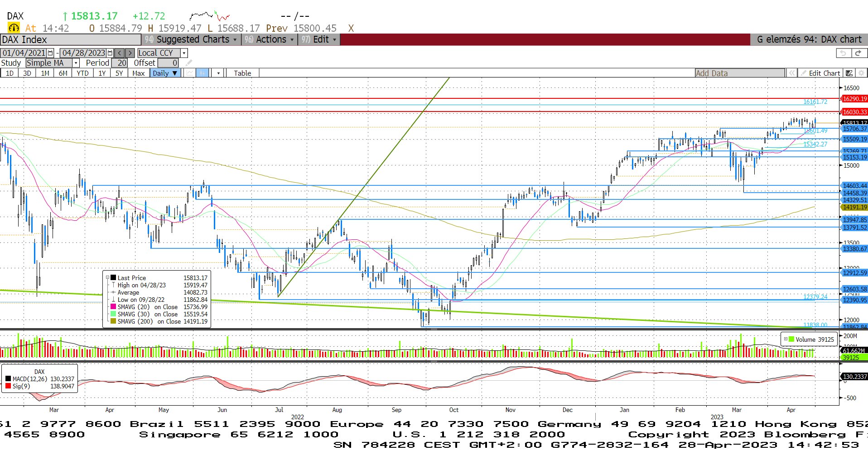Expand the Daily periodicity dropdown
This screenshot has height=470, width=868.
click(165, 73)
